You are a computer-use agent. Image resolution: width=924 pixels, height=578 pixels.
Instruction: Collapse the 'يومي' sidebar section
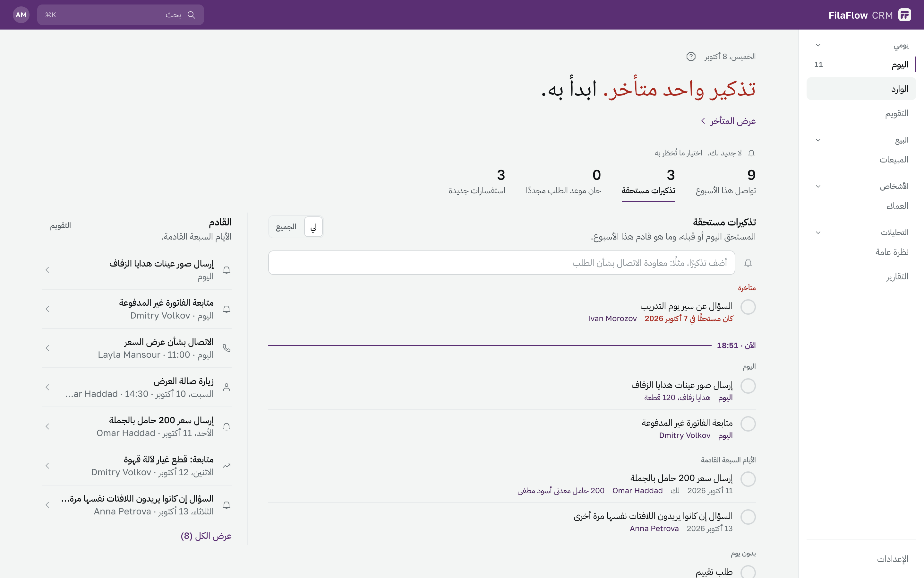(818, 46)
